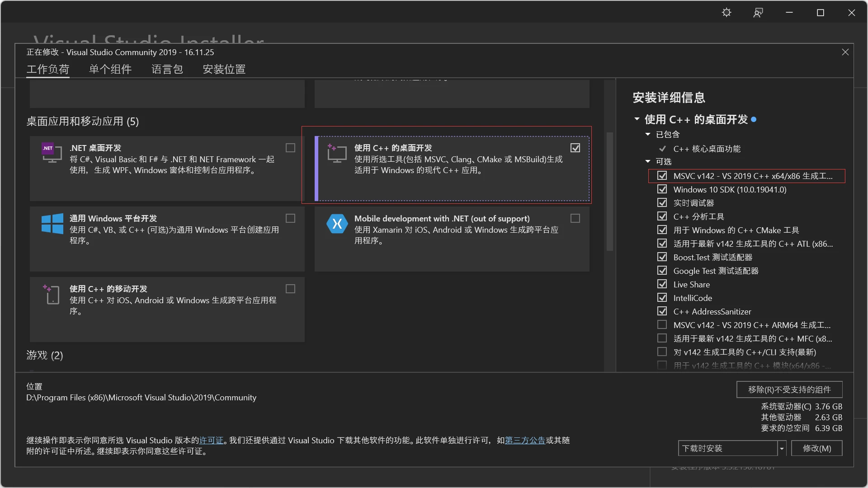Click the Windows logo icon for universal platform

(52, 224)
